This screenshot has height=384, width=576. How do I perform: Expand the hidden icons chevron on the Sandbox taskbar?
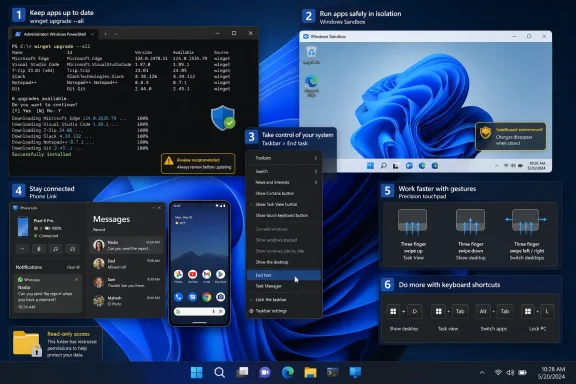coord(496,166)
